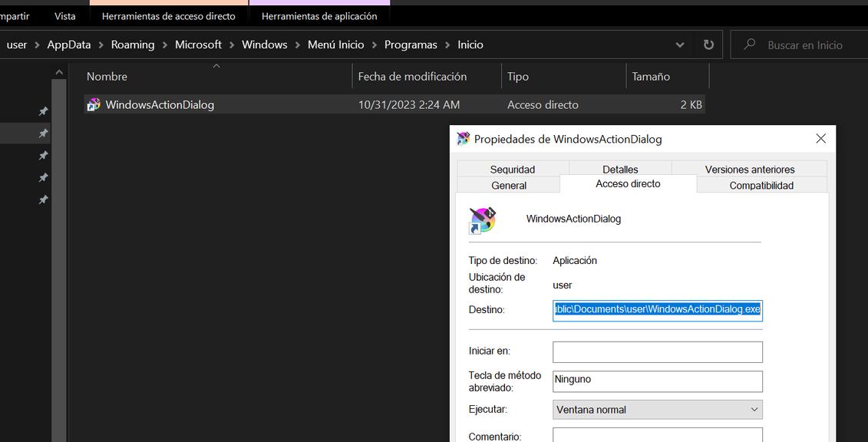The height and width of the screenshot is (442, 868).
Task: Click the Acceso directo type cell
Action: 543,104
